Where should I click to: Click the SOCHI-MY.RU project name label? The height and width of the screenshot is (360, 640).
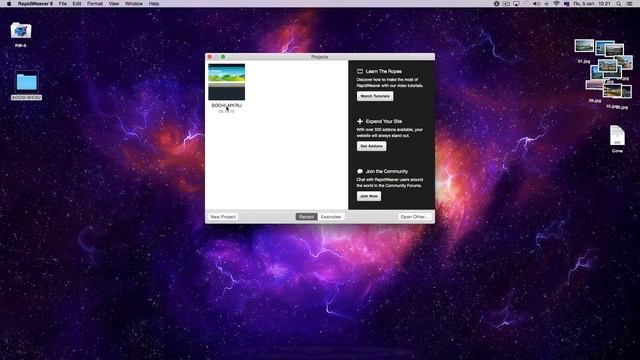(x=227, y=105)
